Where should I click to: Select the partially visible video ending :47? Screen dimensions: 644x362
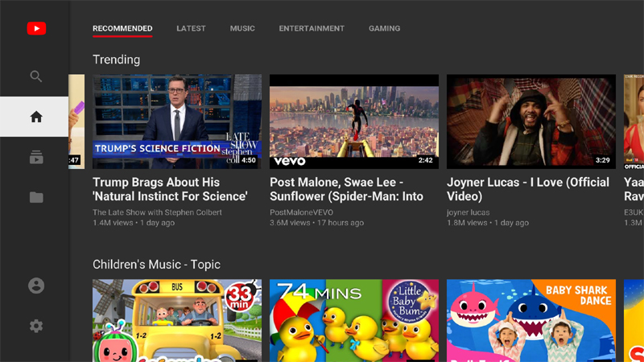pyautogui.click(x=76, y=121)
